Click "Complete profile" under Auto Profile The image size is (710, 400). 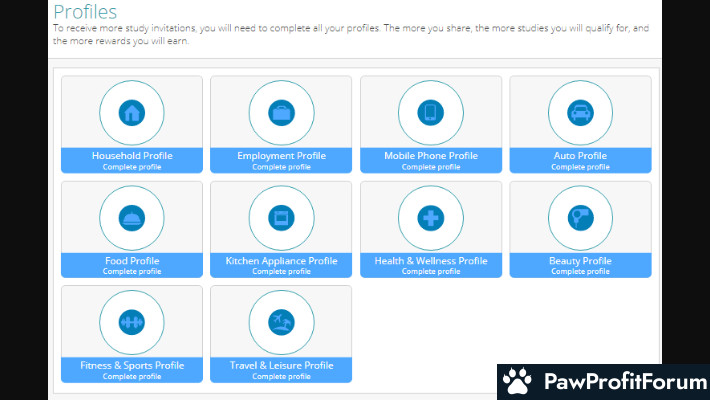[x=580, y=167]
